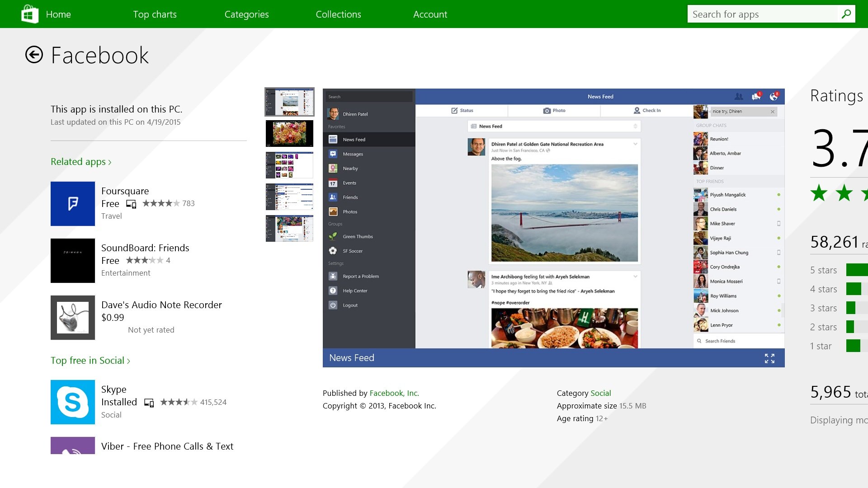Open the Foursquare app icon
The image size is (868, 488).
click(x=73, y=204)
